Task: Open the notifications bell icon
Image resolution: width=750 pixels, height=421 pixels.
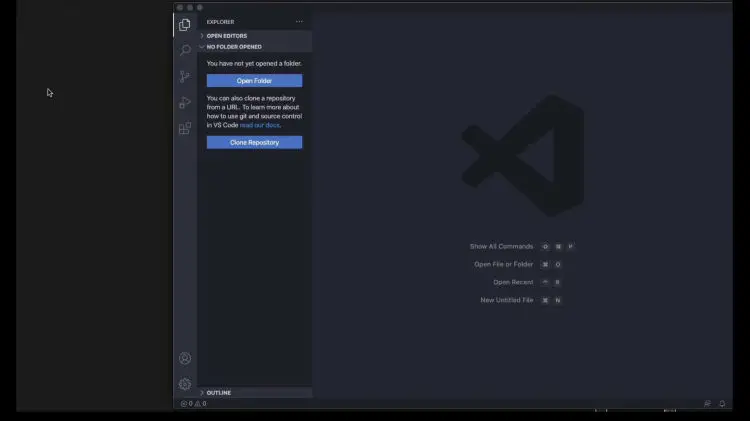Action: coord(722,403)
